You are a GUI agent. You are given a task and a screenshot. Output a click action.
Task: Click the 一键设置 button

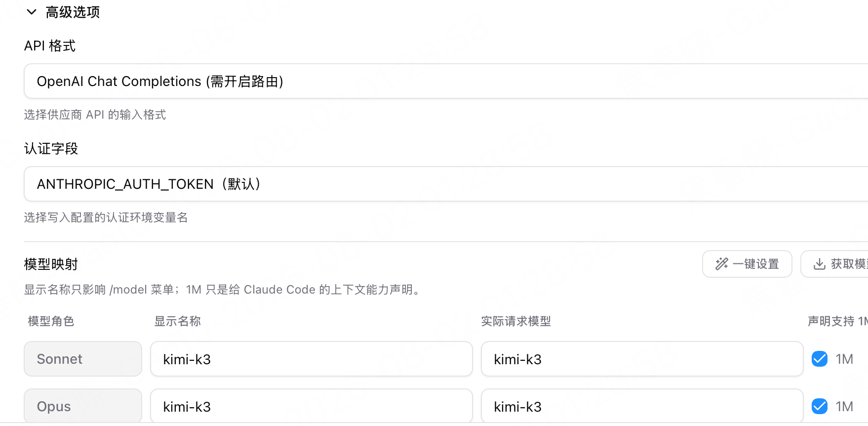[x=747, y=264]
